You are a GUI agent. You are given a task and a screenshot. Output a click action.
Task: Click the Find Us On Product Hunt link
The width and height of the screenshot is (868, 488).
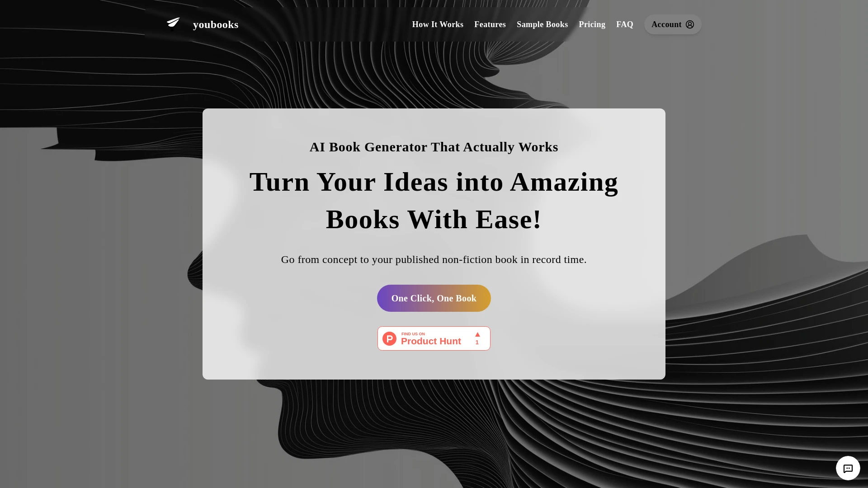pos(434,338)
